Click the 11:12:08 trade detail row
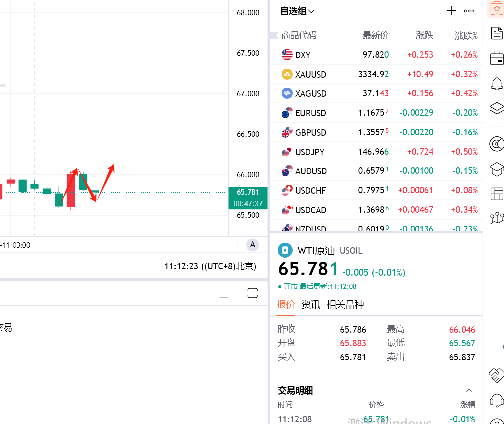The width and height of the screenshot is (504, 424). point(376,419)
